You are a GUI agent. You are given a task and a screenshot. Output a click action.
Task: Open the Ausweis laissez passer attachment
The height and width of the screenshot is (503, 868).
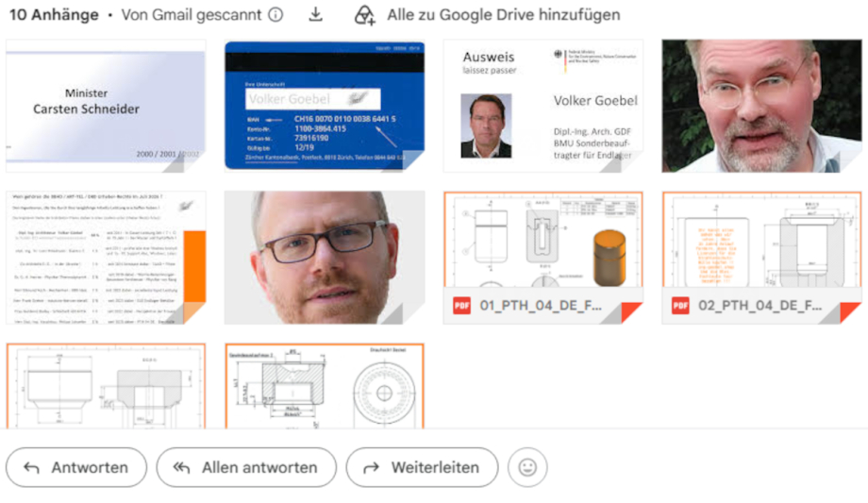tap(543, 106)
